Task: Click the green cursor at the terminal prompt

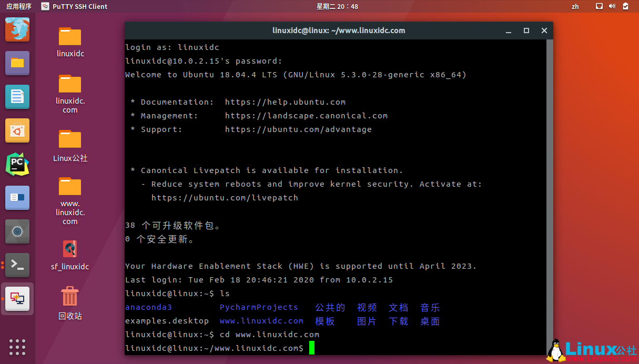Action: (x=311, y=348)
